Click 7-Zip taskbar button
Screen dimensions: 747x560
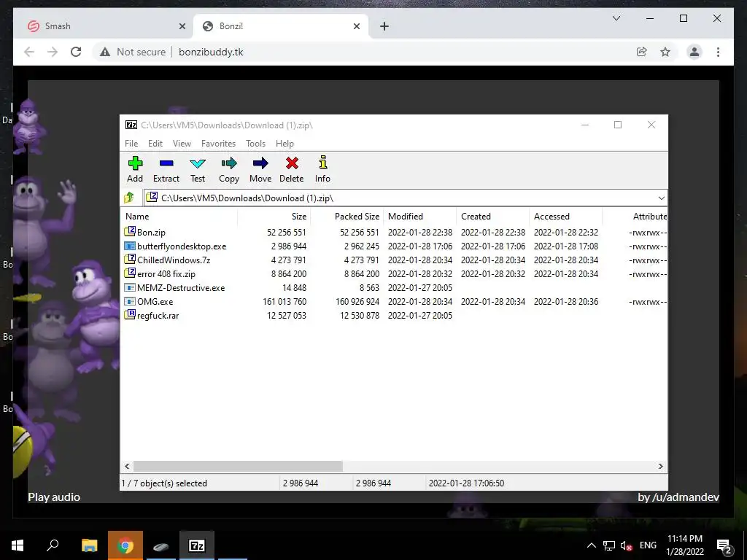pos(197,545)
